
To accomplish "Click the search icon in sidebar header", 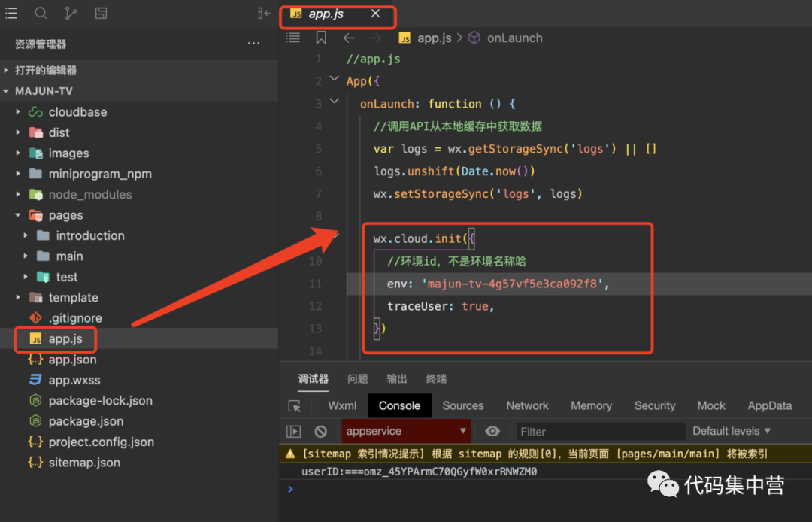I will point(41,13).
